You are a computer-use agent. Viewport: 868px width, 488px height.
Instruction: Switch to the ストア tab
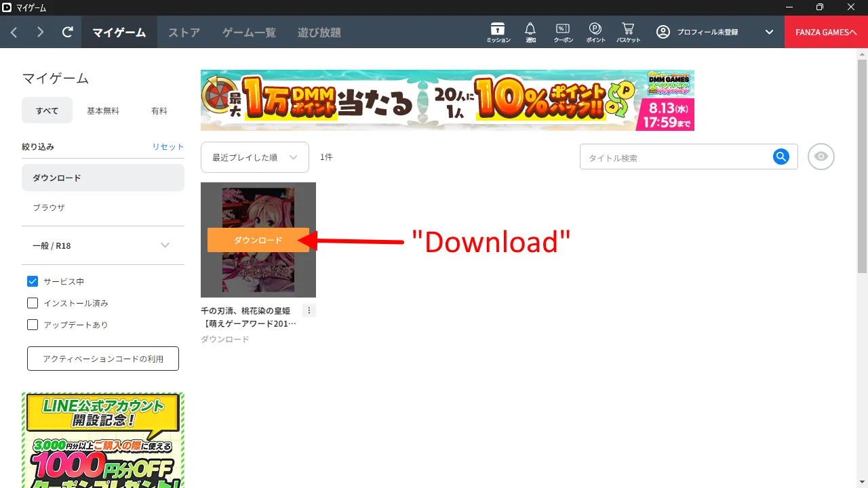pos(184,32)
